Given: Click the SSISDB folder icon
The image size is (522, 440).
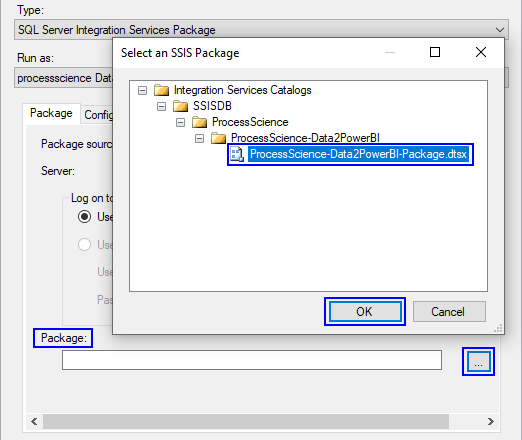Looking at the screenshot, I should (x=180, y=106).
